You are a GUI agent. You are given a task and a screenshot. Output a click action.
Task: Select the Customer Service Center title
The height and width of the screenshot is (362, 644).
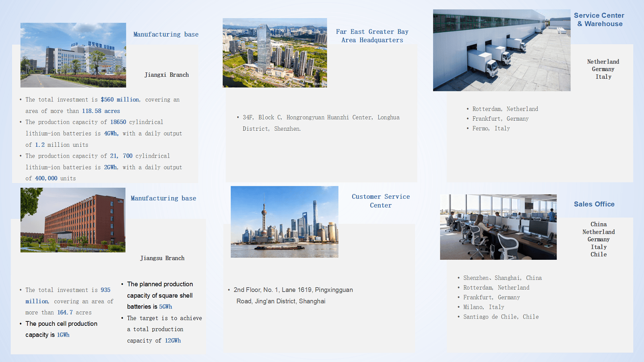(381, 201)
